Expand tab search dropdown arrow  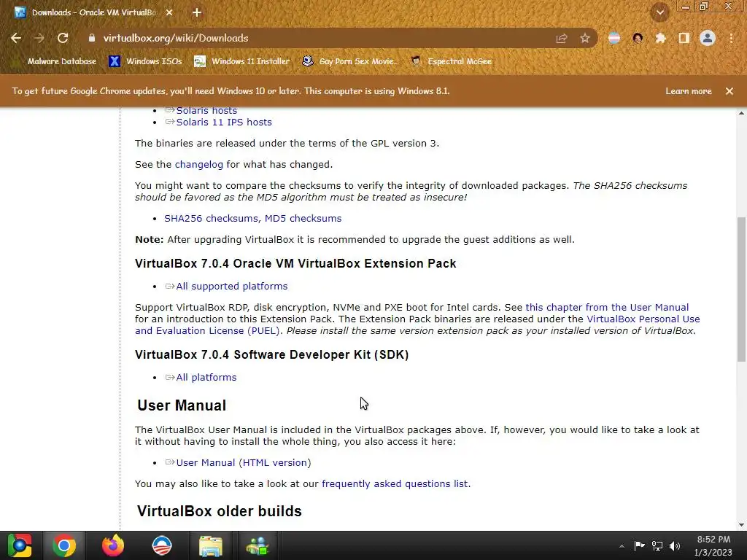(x=660, y=13)
